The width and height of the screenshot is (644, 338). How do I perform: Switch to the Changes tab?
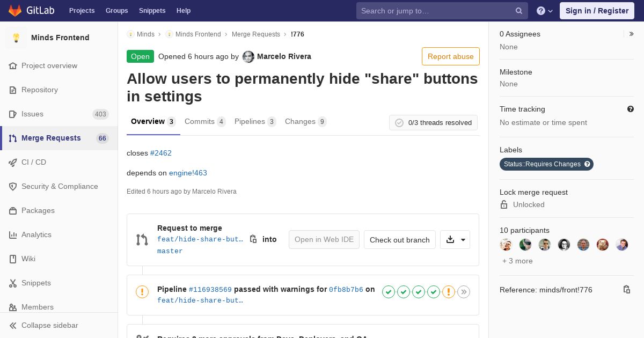coord(305,122)
